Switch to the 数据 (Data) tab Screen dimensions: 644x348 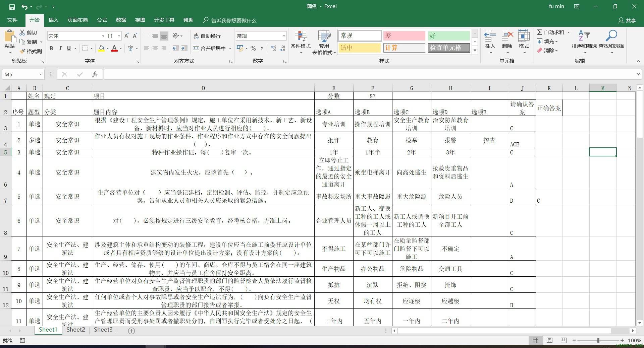[121, 20]
